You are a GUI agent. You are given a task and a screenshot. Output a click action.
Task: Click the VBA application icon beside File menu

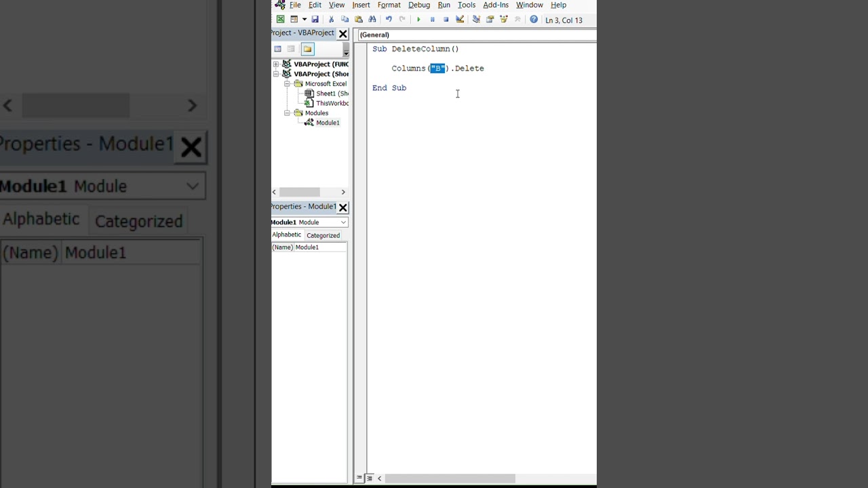[279, 5]
